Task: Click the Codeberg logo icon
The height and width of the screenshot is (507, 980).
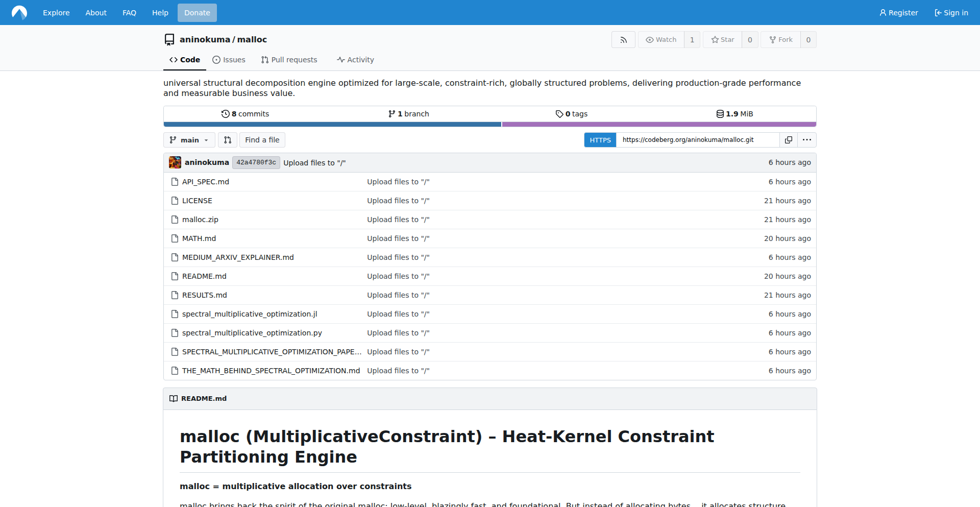Action: point(19,13)
